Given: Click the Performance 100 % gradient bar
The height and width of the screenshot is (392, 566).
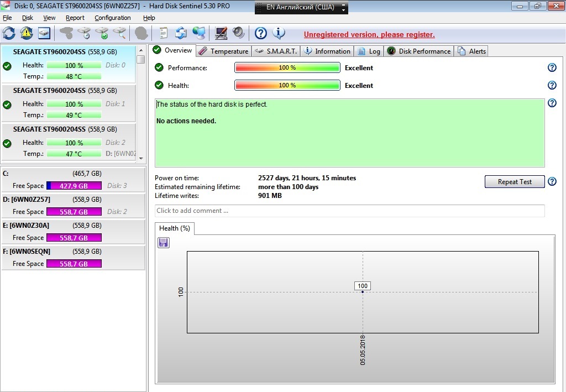Looking at the screenshot, I should [287, 67].
